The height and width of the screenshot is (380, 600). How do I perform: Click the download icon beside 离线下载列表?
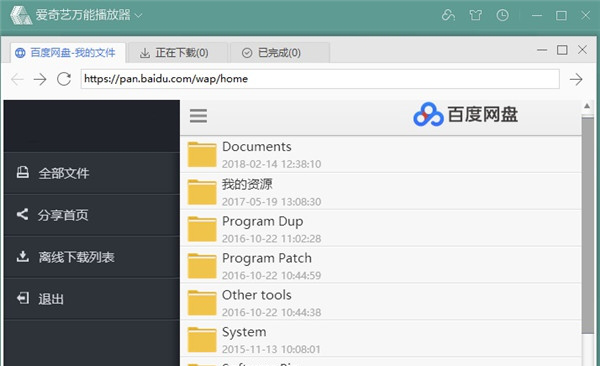23,256
